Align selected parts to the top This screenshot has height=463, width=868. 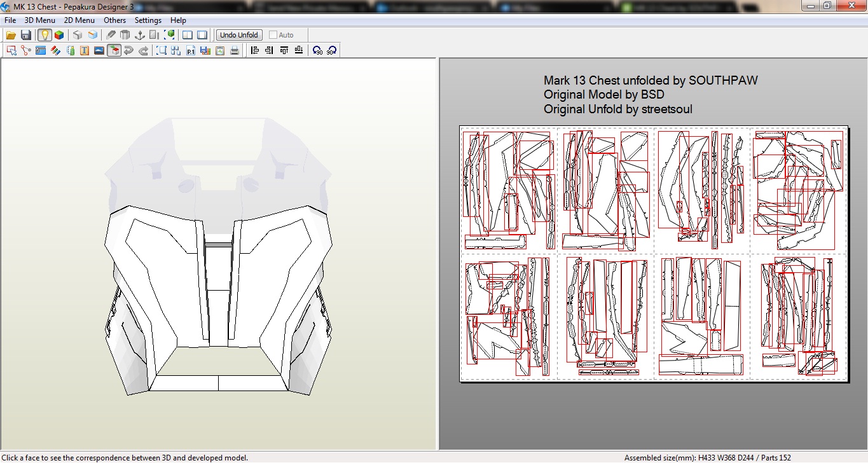pyautogui.click(x=284, y=50)
